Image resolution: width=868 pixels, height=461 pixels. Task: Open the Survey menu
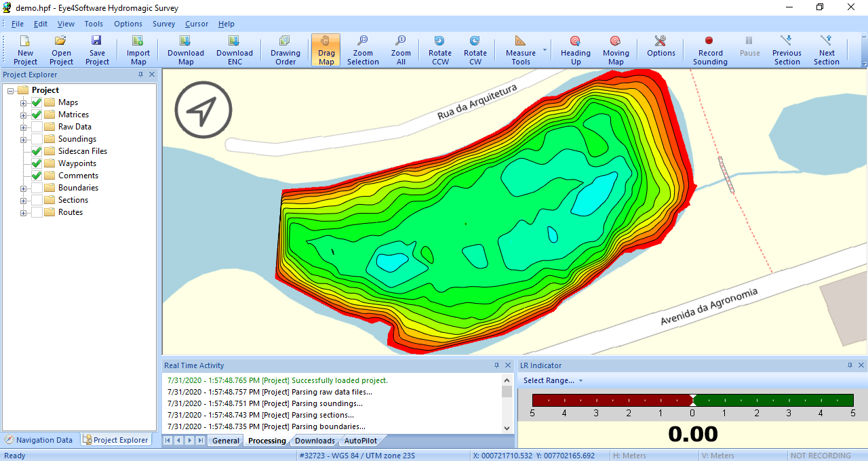[x=163, y=24]
